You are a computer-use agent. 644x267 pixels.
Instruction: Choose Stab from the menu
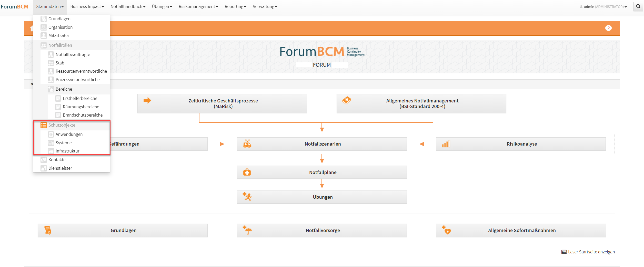pos(75,63)
